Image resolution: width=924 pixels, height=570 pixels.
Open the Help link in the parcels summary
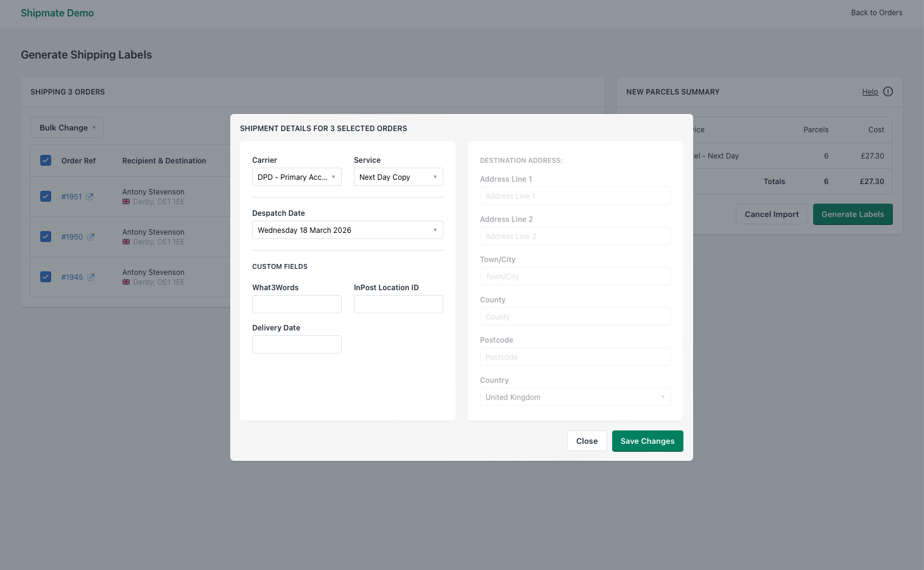tap(870, 91)
